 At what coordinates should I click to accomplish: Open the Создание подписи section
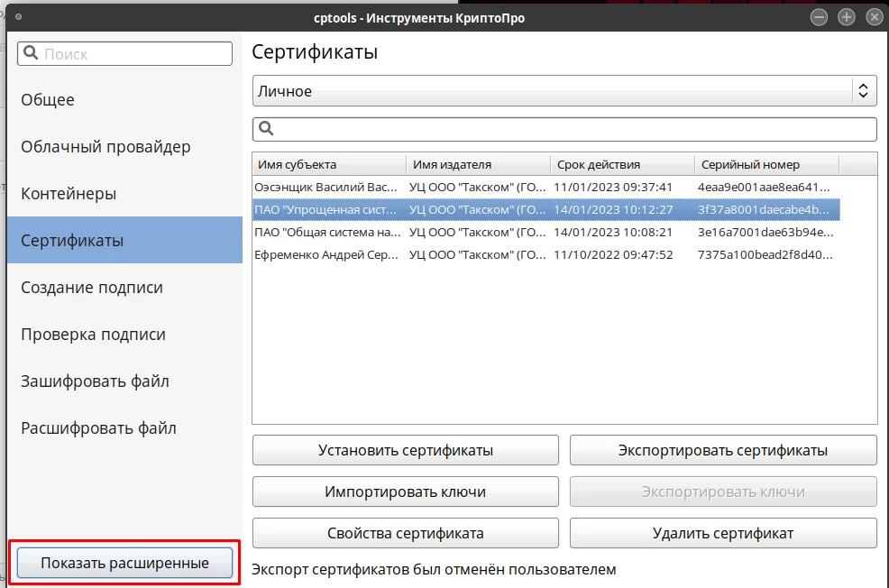pos(124,288)
